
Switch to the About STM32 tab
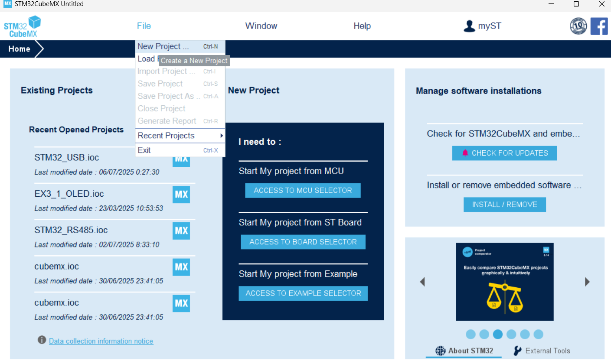coord(464,351)
